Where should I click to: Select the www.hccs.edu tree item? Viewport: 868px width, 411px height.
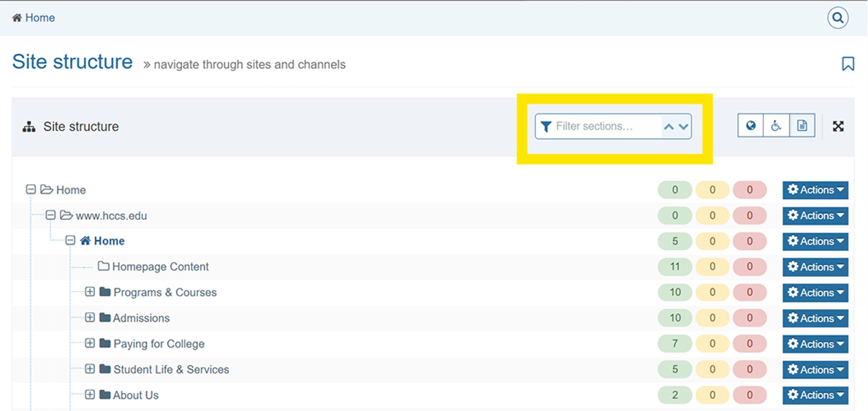click(x=112, y=215)
